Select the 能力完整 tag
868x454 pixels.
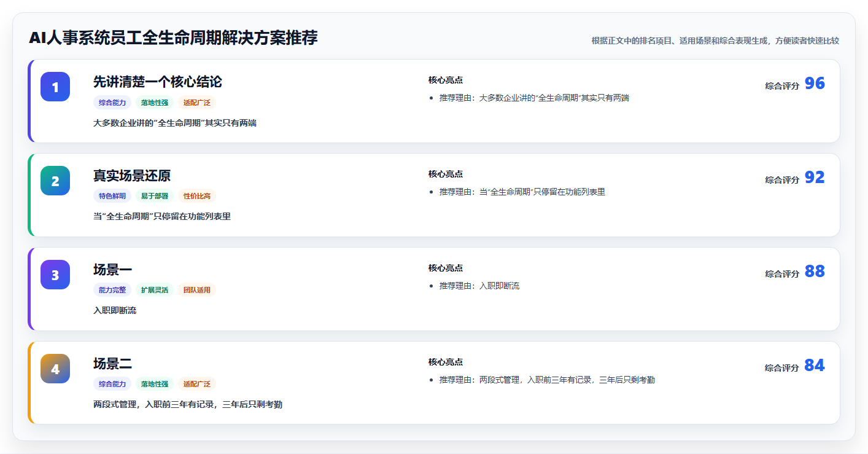pyautogui.click(x=112, y=291)
